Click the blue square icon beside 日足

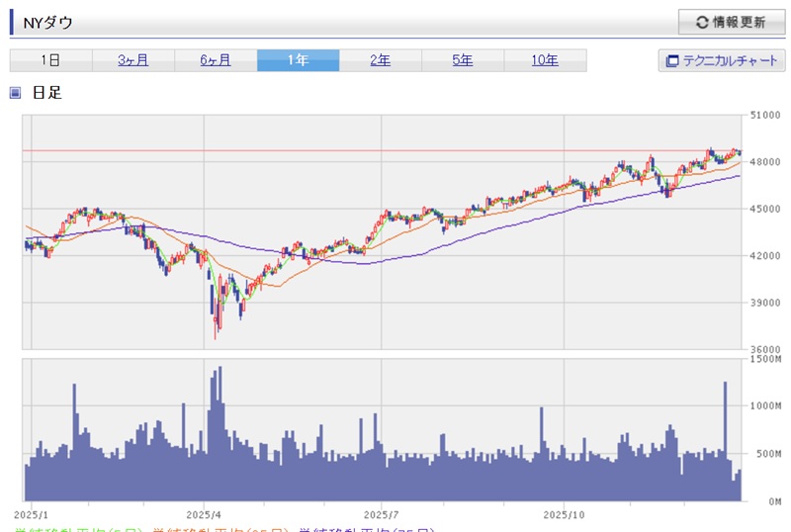(x=15, y=93)
